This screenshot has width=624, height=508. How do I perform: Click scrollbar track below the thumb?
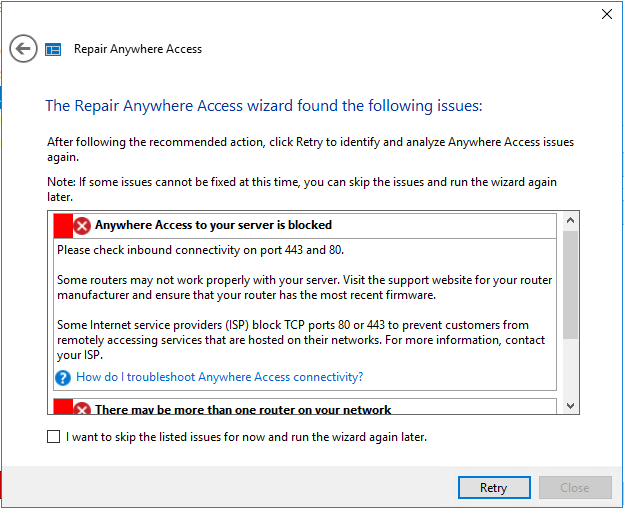[570, 368]
